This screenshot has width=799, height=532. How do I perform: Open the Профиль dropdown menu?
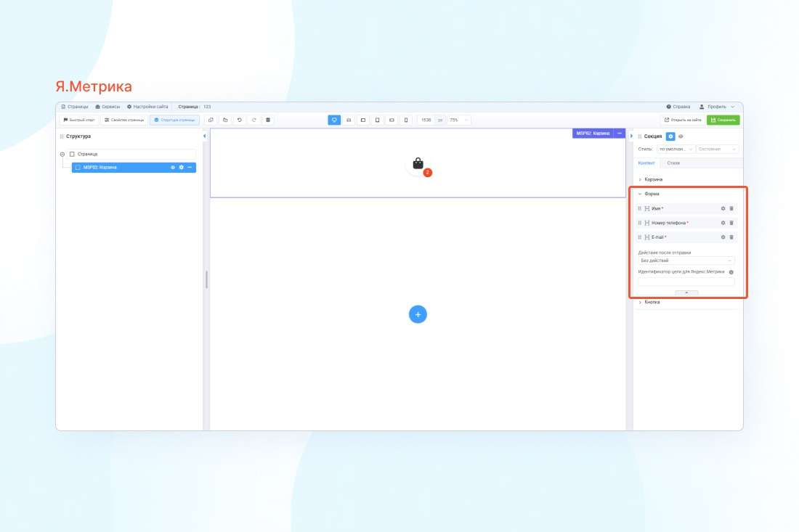(717, 107)
